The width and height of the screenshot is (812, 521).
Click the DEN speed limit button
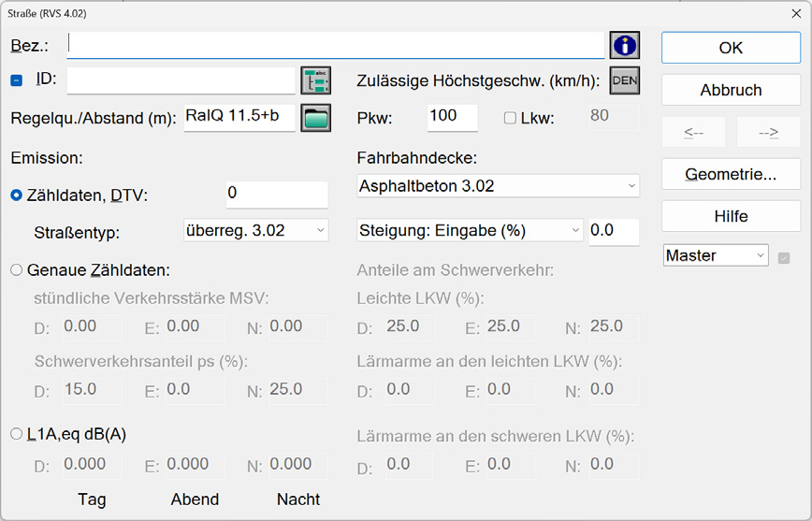point(625,80)
